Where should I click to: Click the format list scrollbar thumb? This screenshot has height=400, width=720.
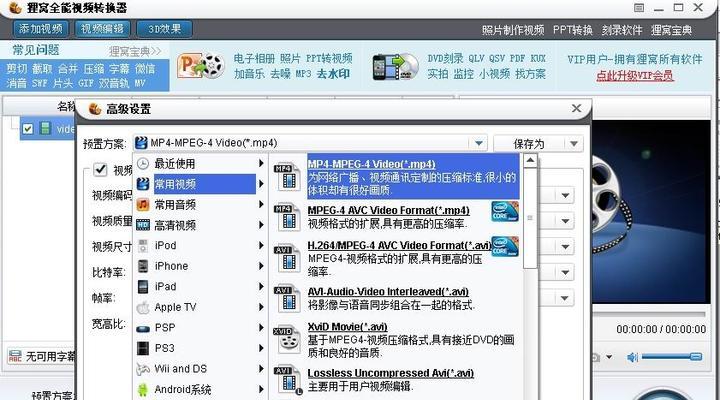530,218
